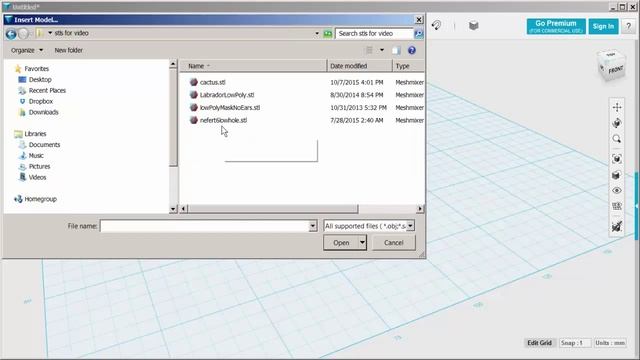Viewport: 640px width, 360px height.
Task: Sort by Type column header
Action: click(408, 66)
